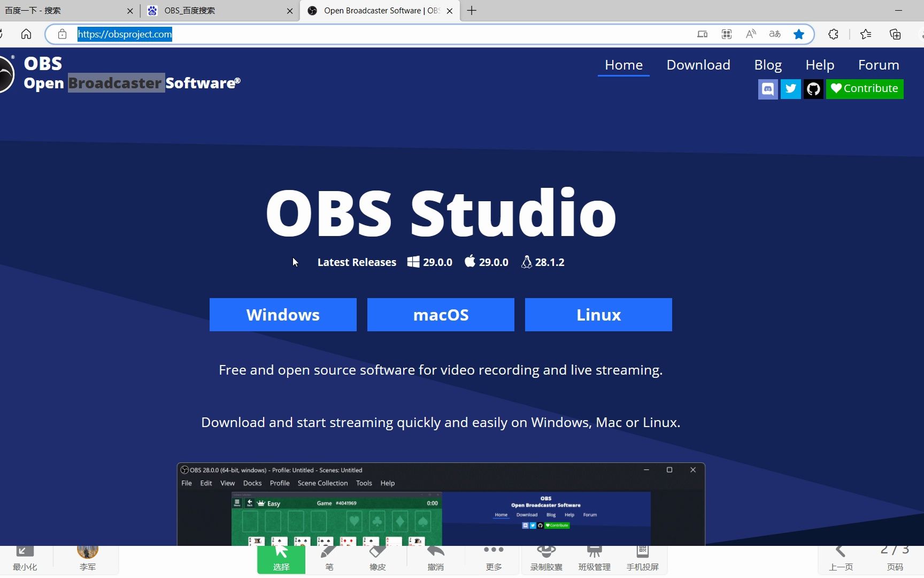Screen dimensions: 924x578
Task: Select the 选择 selection tool
Action: click(281, 559)
